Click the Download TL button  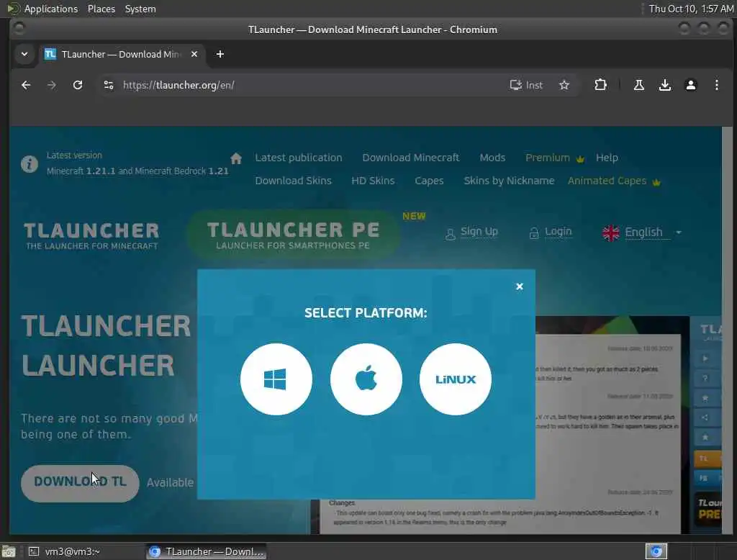(x=80, y=483)
